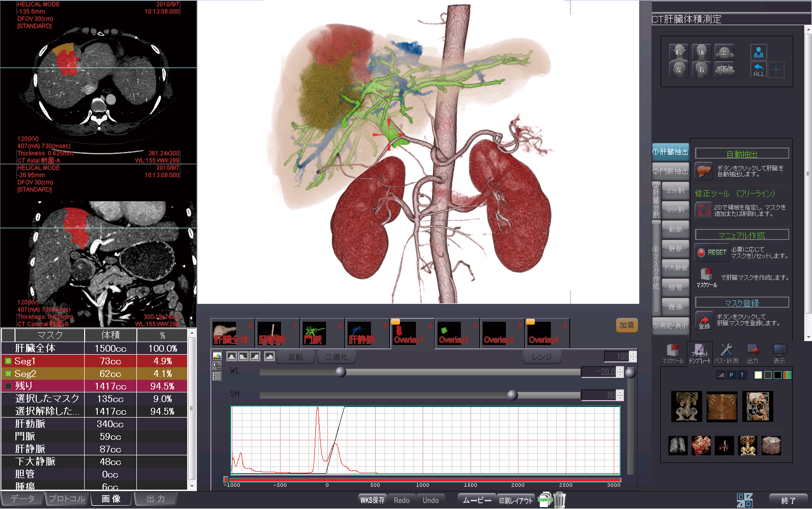Click the WL slider handle
812x509 pixels.
pos(340,372)
